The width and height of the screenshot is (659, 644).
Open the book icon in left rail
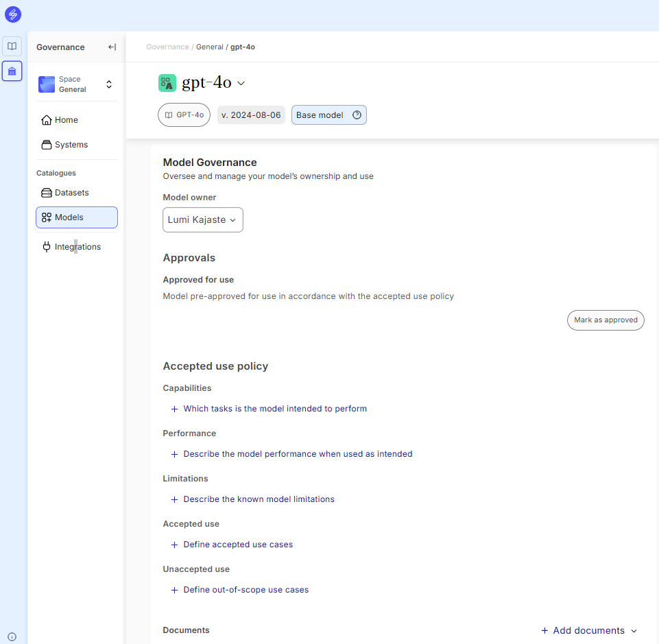[x=12, y=47]
